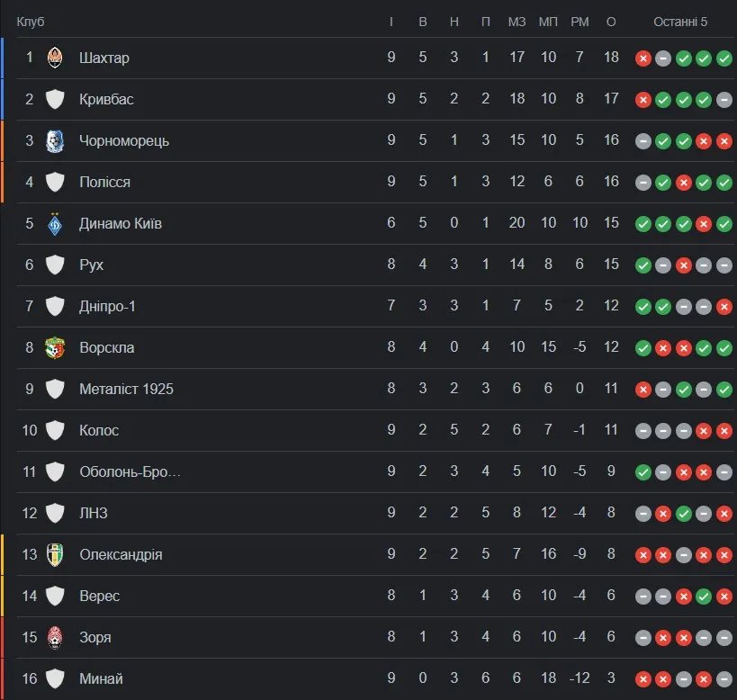Click the Олександрія club crest
The height and width of the screenshot is (700, 737).
click(55, 554)
